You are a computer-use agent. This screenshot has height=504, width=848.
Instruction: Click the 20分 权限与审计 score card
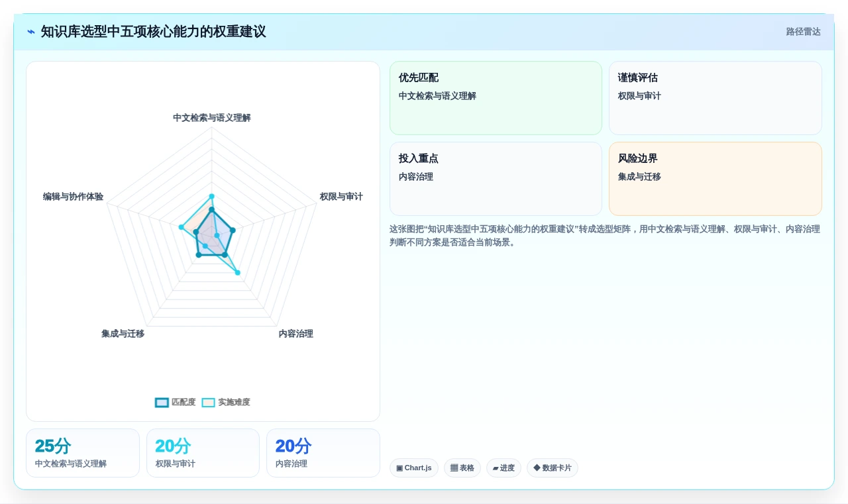[203, 453]
